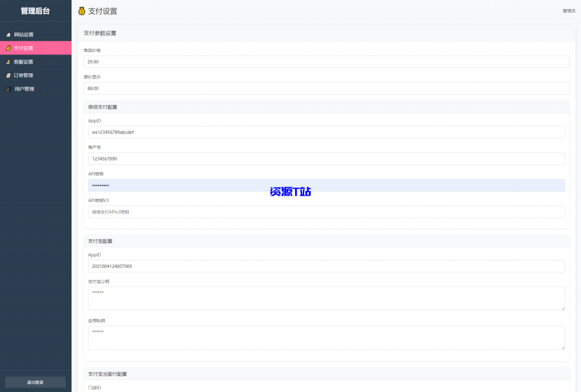The height and width of the screenshot is (392, 581).
Task: Click the 原价显示 field showing 88.00
Action: (x=326, y=88)
